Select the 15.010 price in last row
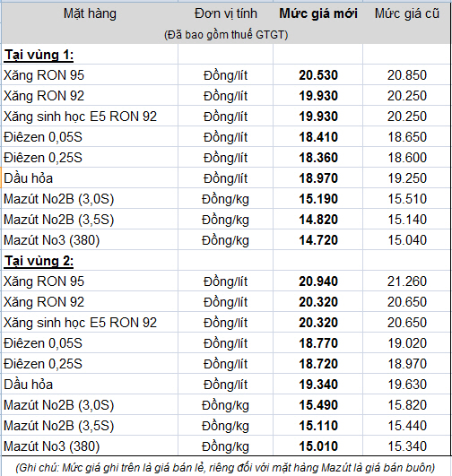Viewport: 452px width, 476px height. tap(318, 446)
